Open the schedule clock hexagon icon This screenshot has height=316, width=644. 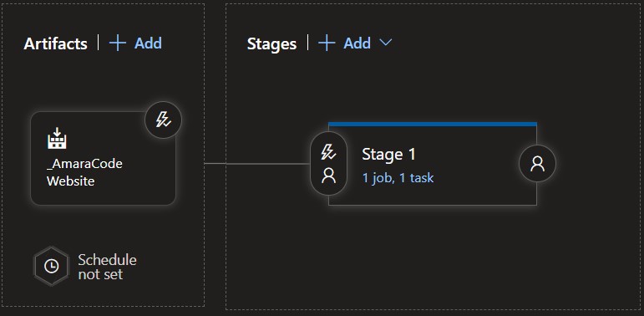[51, 267]
